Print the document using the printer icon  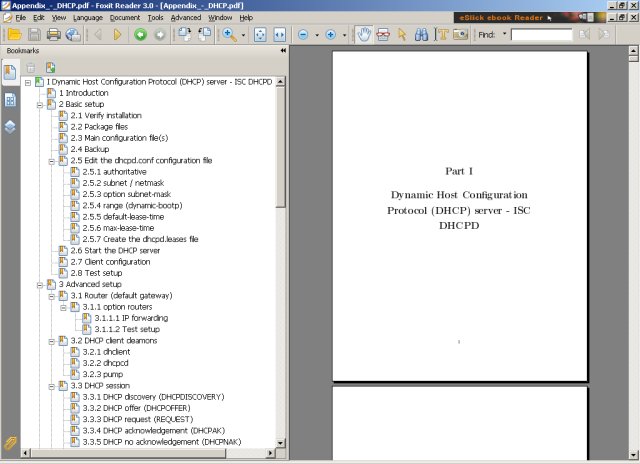pos(53,35)
